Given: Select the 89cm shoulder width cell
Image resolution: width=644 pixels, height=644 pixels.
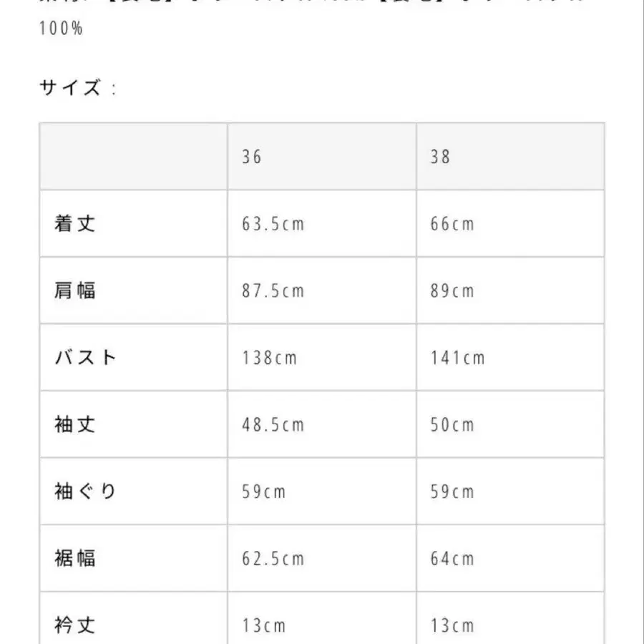Looking at the screenshot, I should pos(452,291).
